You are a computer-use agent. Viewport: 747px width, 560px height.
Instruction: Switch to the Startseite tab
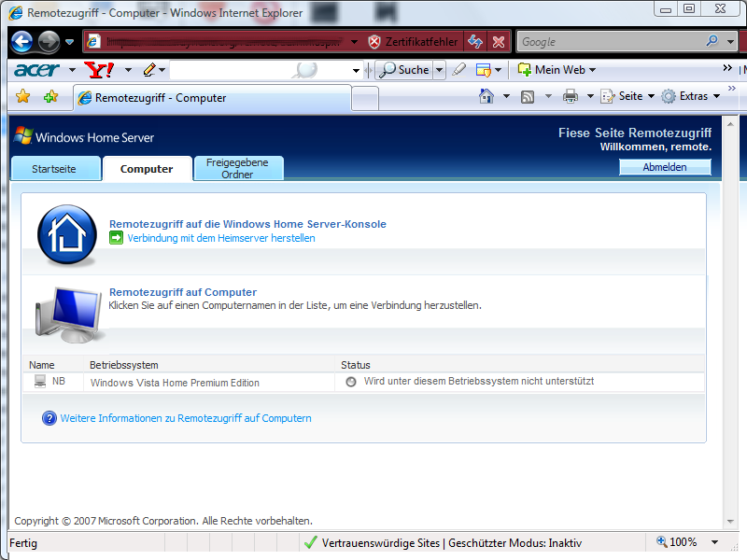53,169
